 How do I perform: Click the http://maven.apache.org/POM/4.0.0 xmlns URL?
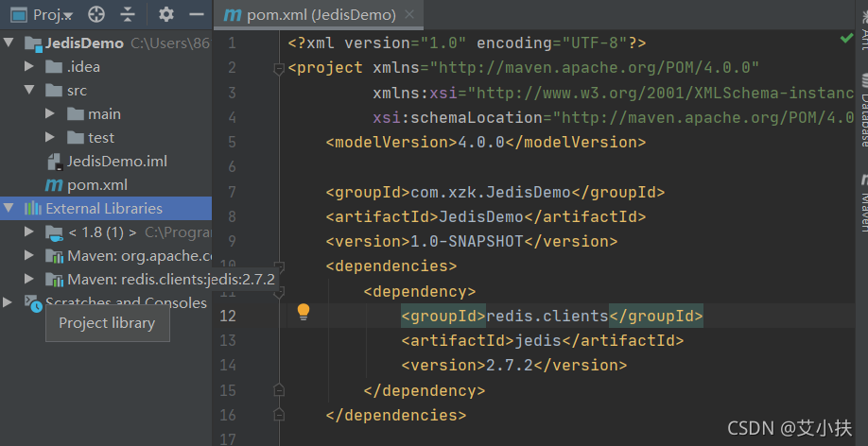595,68
